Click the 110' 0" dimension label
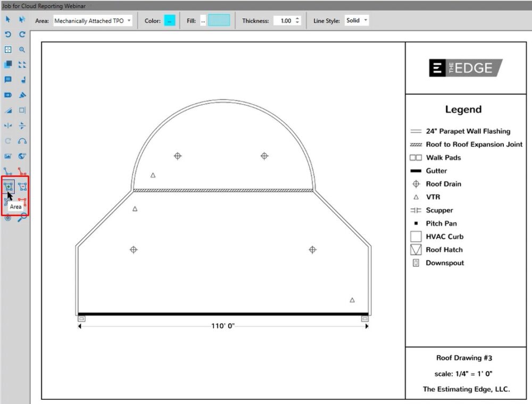 tap(223, 326)
